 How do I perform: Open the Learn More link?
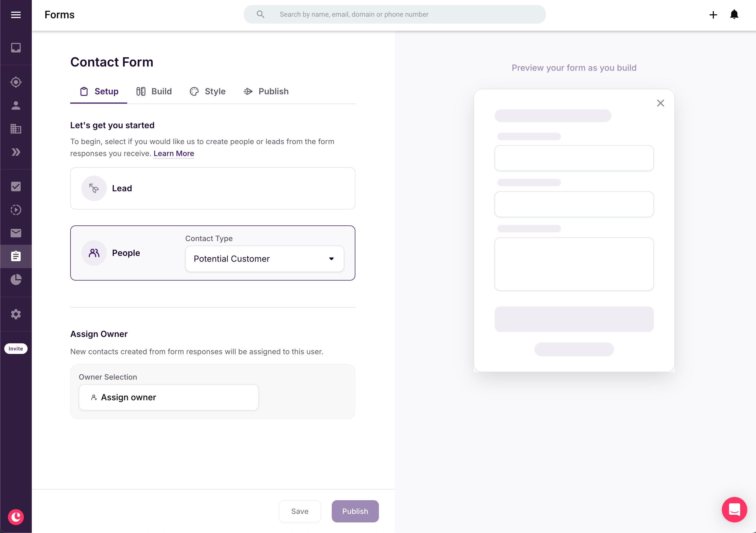[174, 153]
